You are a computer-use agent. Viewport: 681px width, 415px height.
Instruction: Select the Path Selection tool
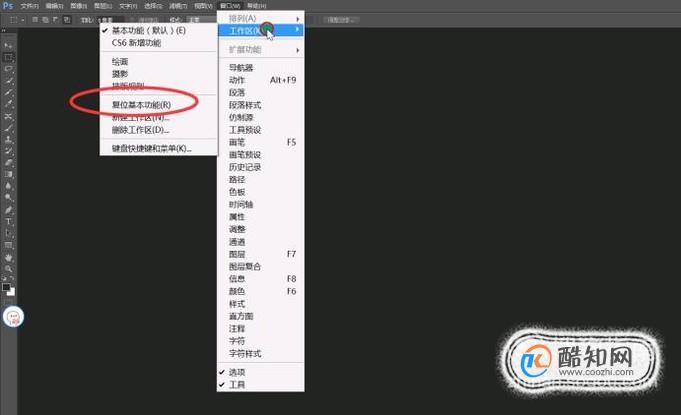(8, 234)
